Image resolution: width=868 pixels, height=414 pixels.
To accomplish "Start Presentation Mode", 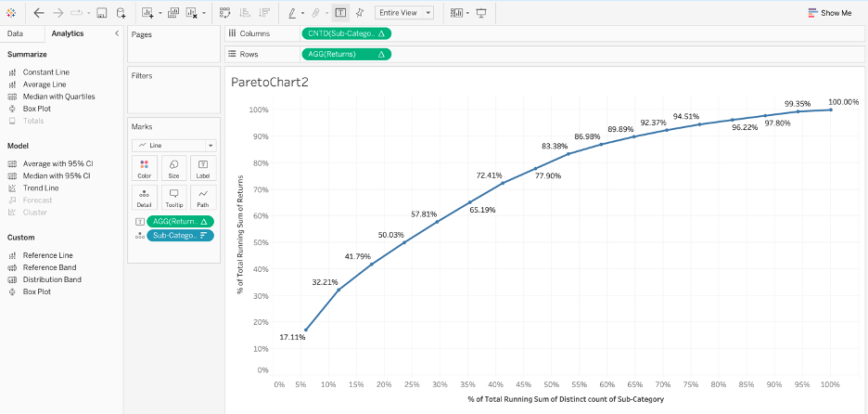I will (x=481, y=13).
